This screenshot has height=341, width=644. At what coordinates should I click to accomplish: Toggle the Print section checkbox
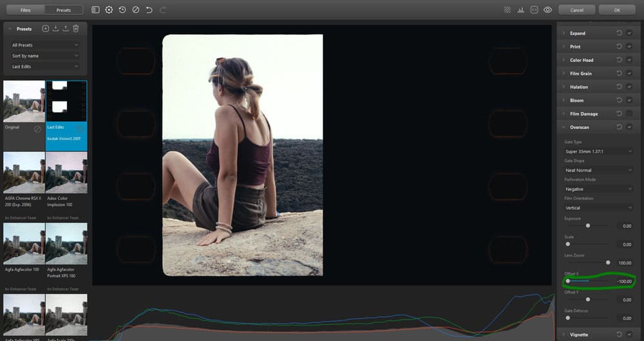point(629,46)
